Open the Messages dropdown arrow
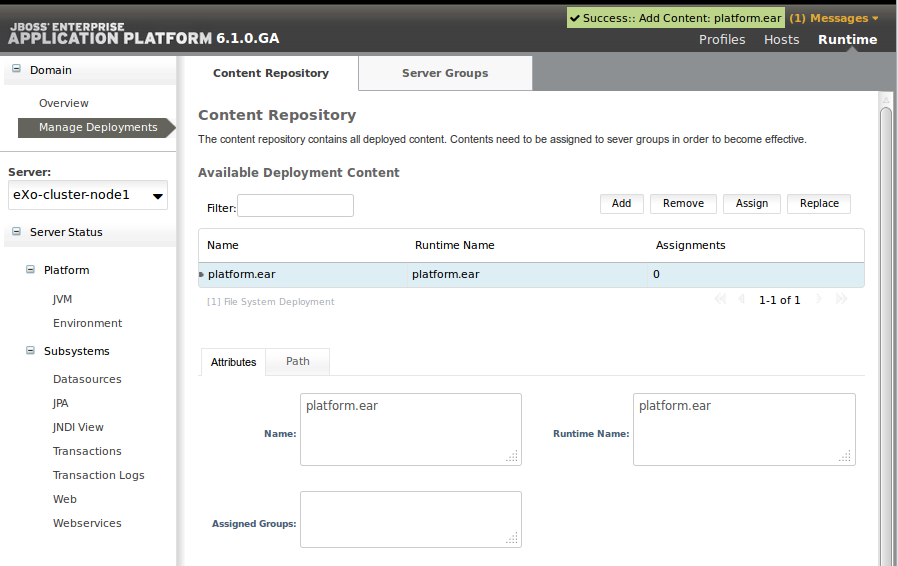The width and height of the screenshot is (898, 566). 875,18
